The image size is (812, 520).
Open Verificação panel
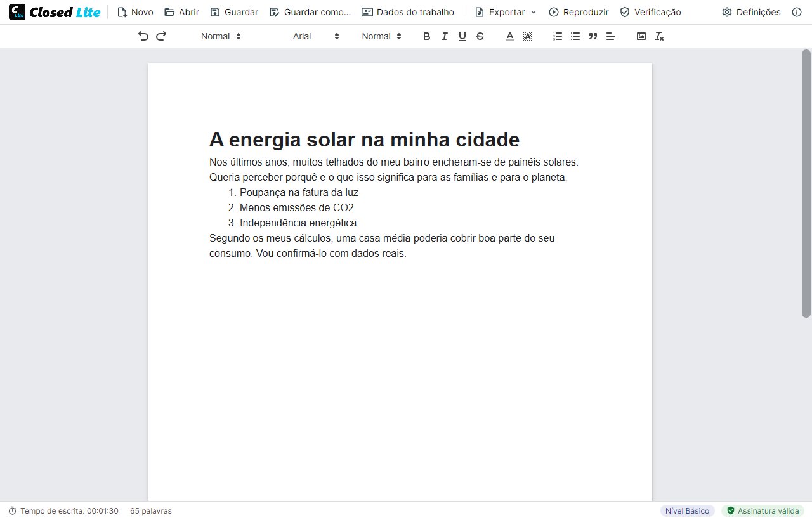pyautogui.click(x=650, y=12)
